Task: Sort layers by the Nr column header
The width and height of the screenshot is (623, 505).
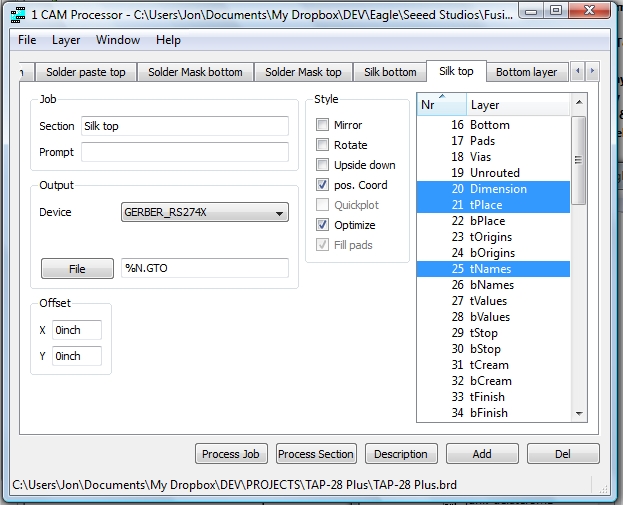Action: 441,104
